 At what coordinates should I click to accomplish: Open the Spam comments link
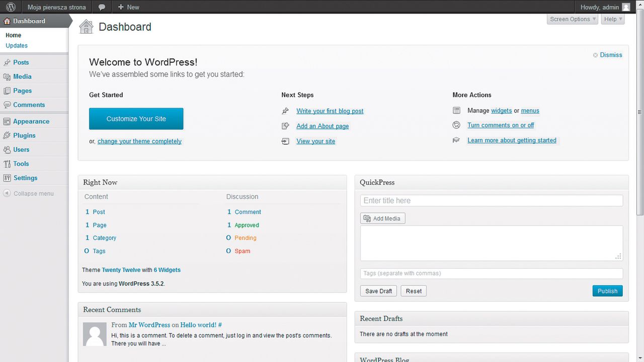pyautogui.click(x=243, y=251)
